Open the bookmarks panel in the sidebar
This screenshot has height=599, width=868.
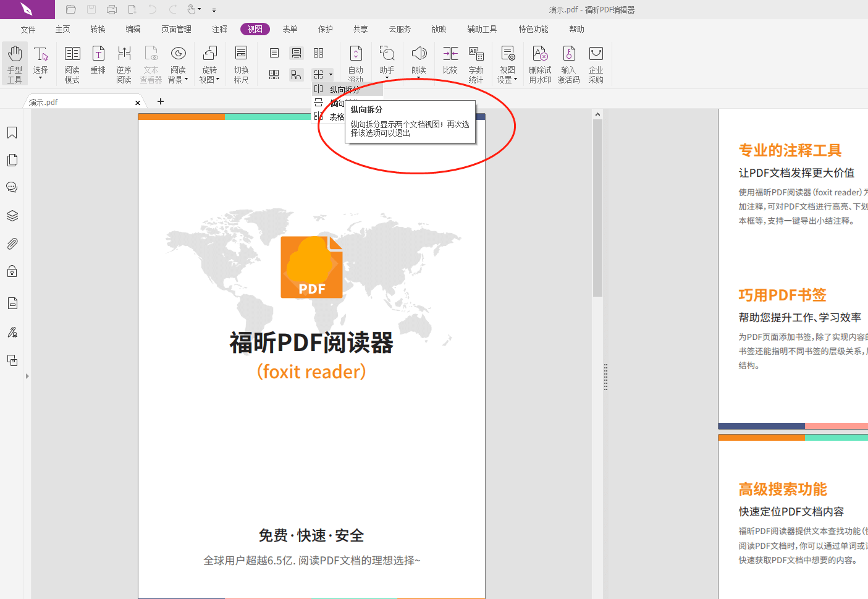click(12, 132)
